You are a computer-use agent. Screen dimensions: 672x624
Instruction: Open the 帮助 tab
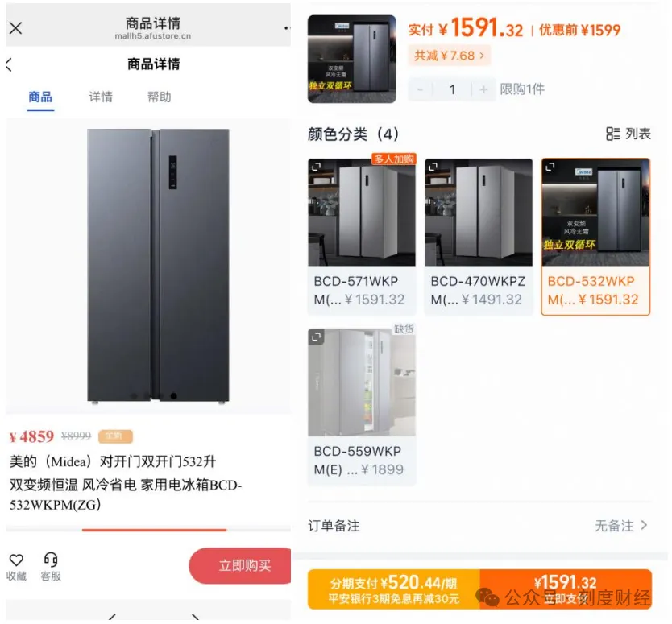point(159,97)
